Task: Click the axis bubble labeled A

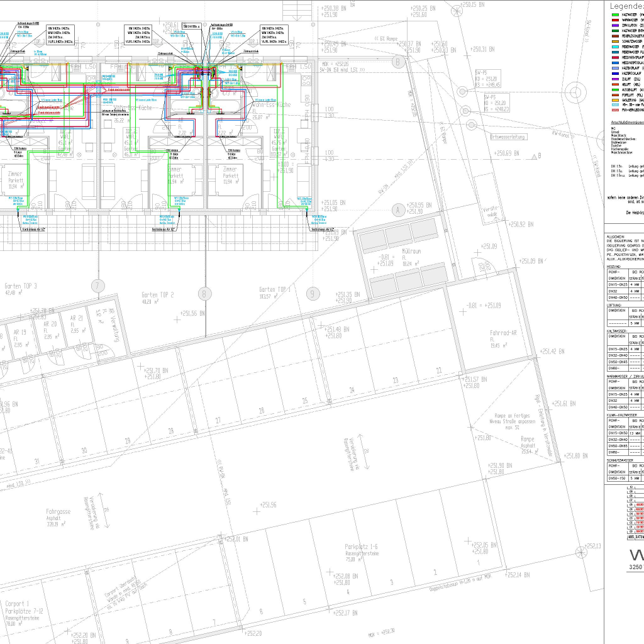Action: pyautogui.click(x=397, y=208)
